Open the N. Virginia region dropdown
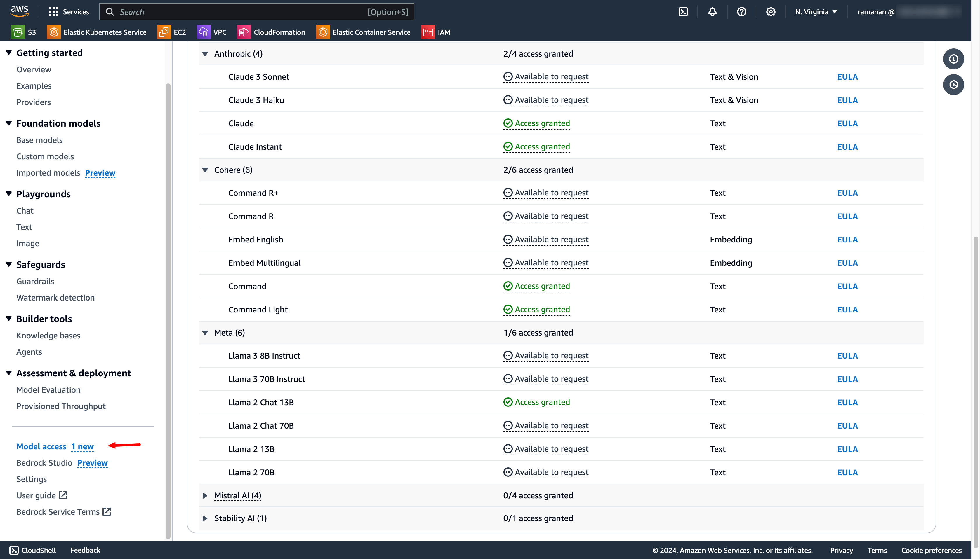Image resolution: width=980 pixels, height=559 pixels. click(x=816, y=12)
